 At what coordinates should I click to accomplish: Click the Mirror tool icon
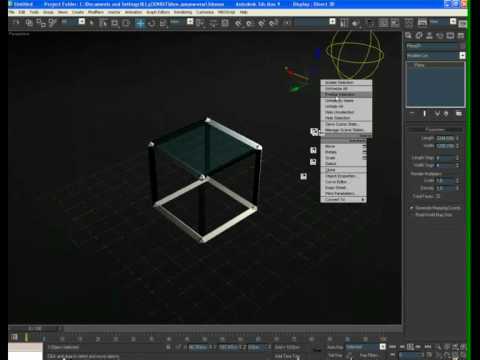click(344, 23)
